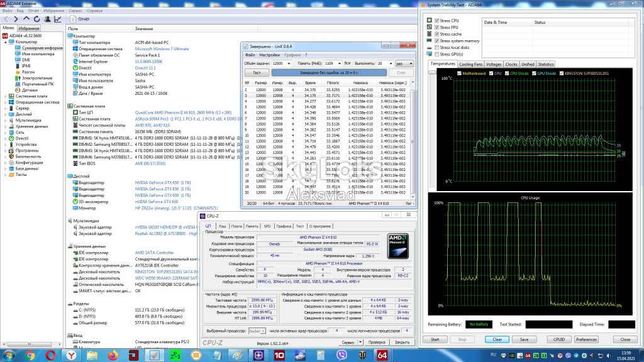Open Microsoft Windows 7 Ultimate link

[x=162, y=48]
